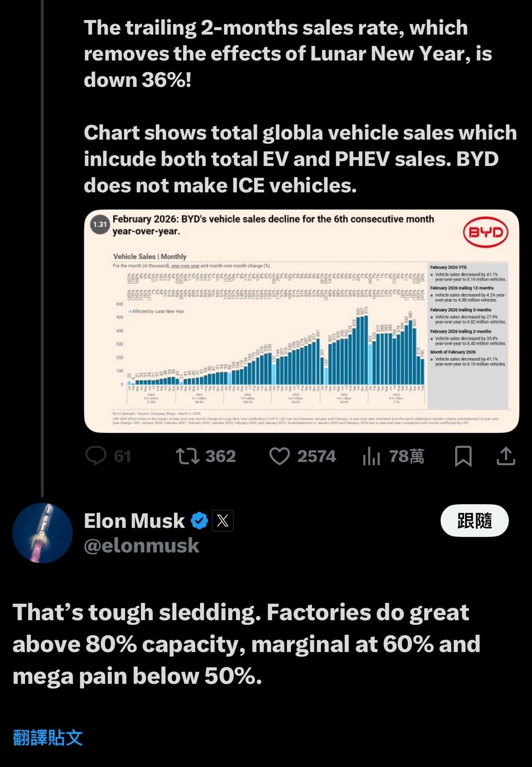532x767 pixels.
Task: Tap the repost arrows icon
Action: pyautogui.click(x=188, y=456)
